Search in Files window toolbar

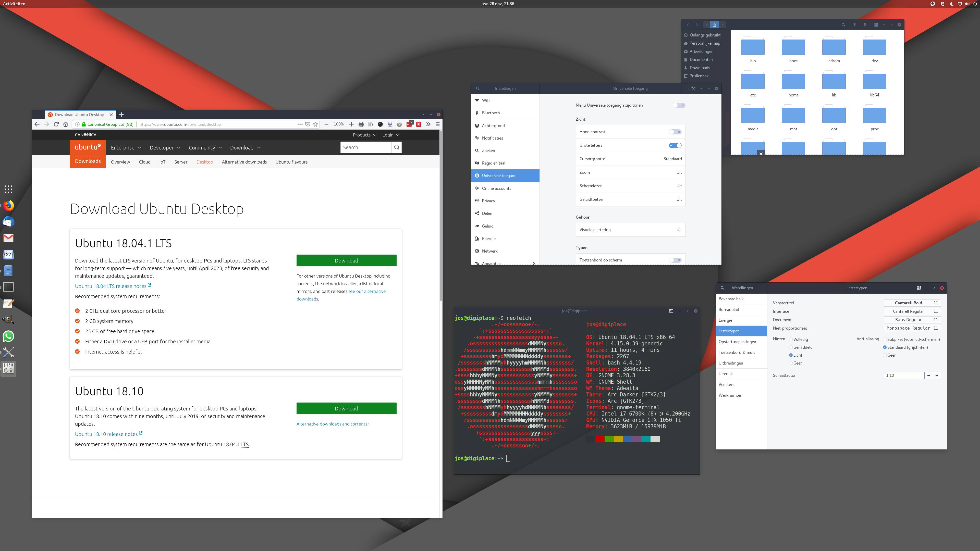coord(843,25)
